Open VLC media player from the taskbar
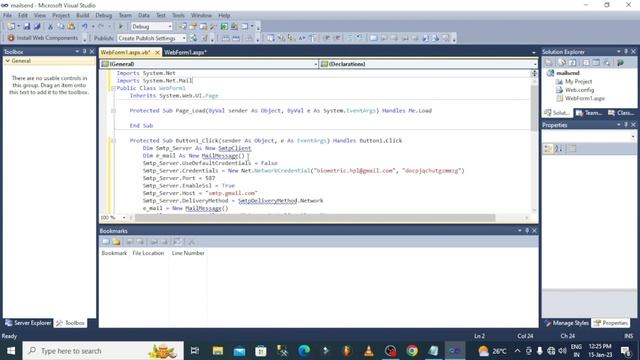The width and height of the screenshot is (640, 360). point(369,351)
